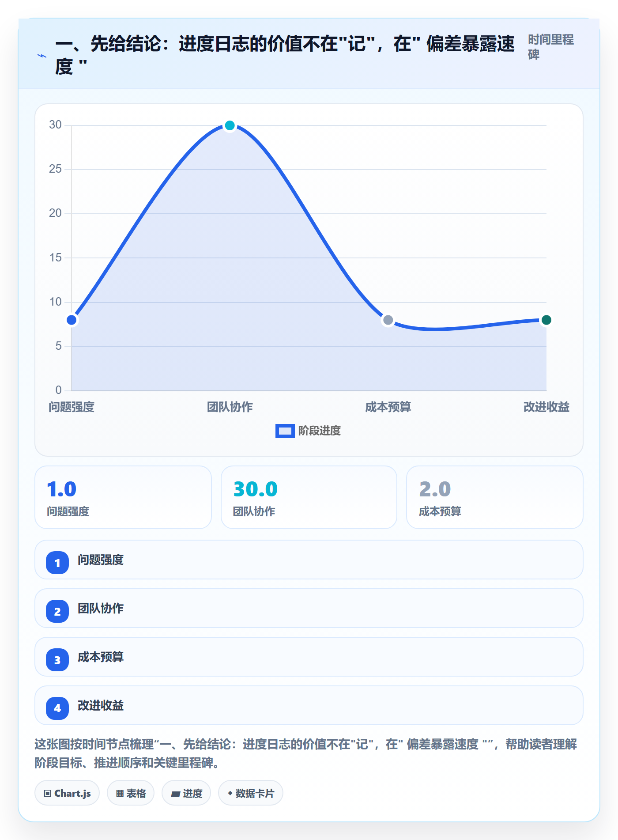Viewport: 618px width, 840px height.
Task: Click the 30 y-axis tick label
Action: [x=55, y=125]
